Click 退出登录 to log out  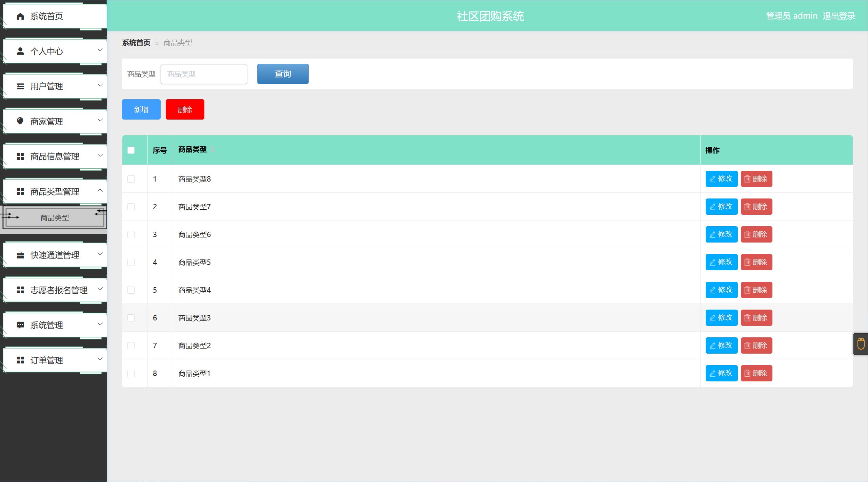coord(839,16)
